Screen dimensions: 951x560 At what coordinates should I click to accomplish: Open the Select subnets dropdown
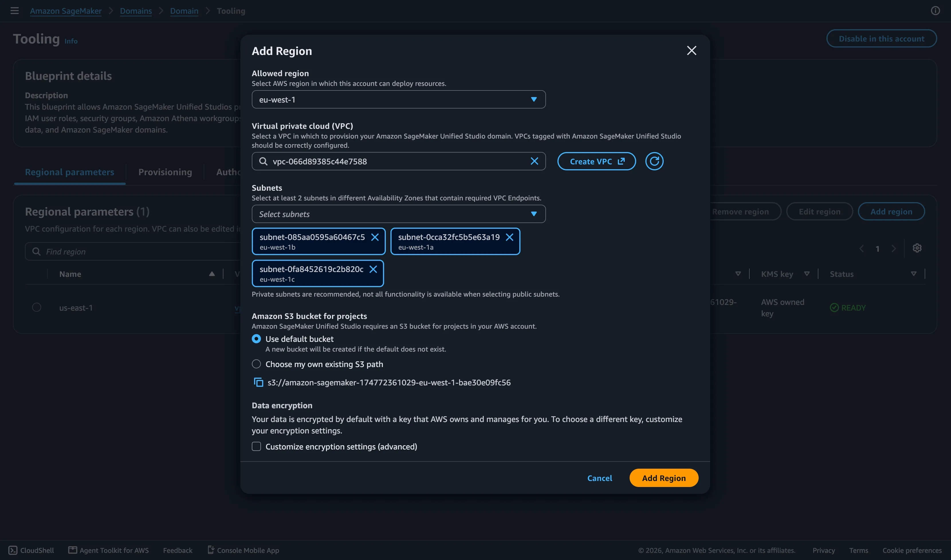tap(398, 214)
